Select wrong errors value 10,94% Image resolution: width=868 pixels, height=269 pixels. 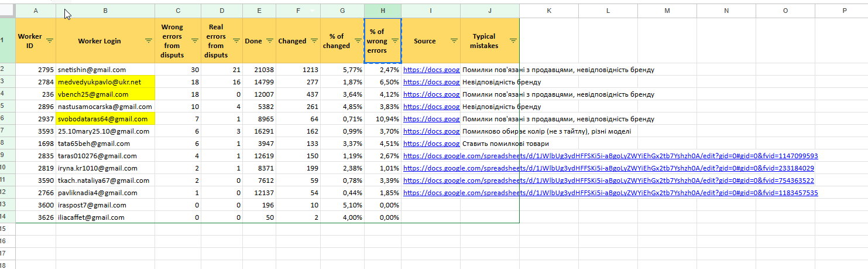point(383,119)
